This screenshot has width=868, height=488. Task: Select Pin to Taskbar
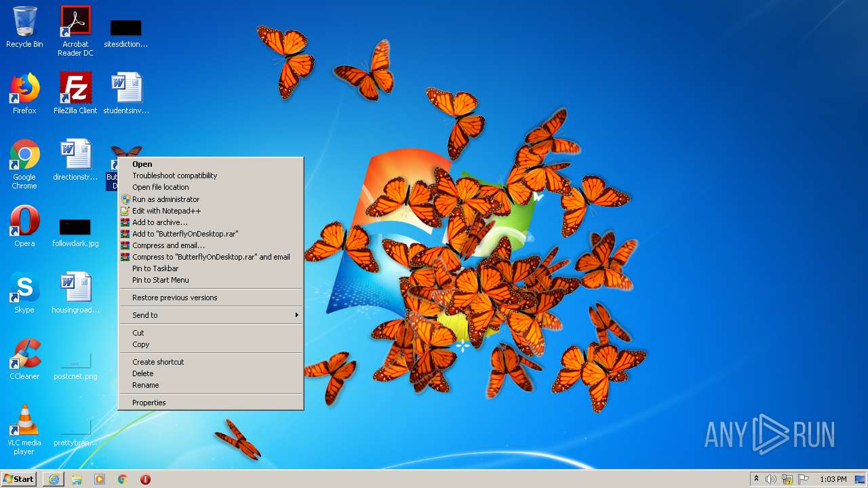(211, 268)
